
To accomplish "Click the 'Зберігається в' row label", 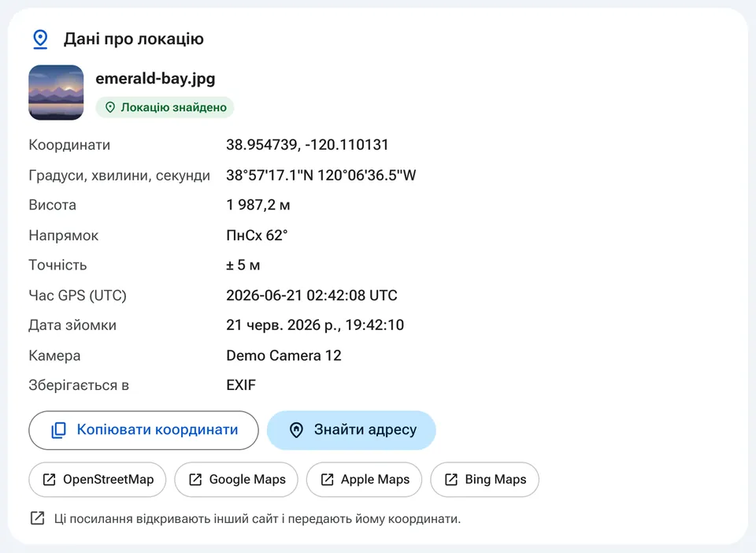I will click(x=79, y=385).
